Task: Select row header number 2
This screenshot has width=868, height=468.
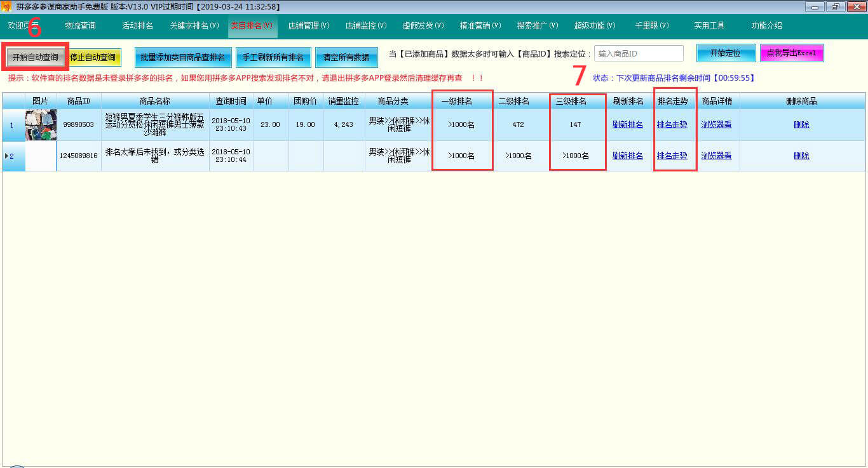Action: click(13, 156)
